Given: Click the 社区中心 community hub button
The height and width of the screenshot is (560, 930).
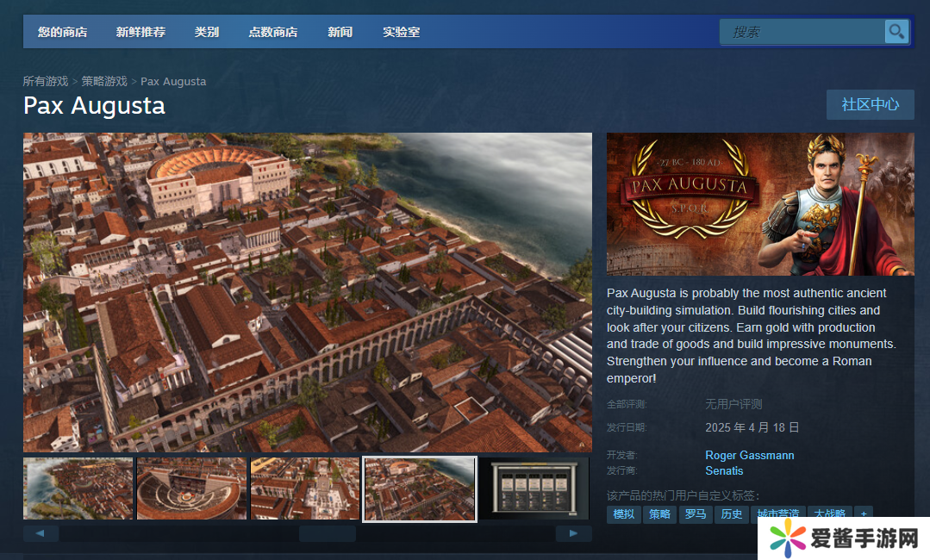Looking at the screenshot, I should [870, 104].
